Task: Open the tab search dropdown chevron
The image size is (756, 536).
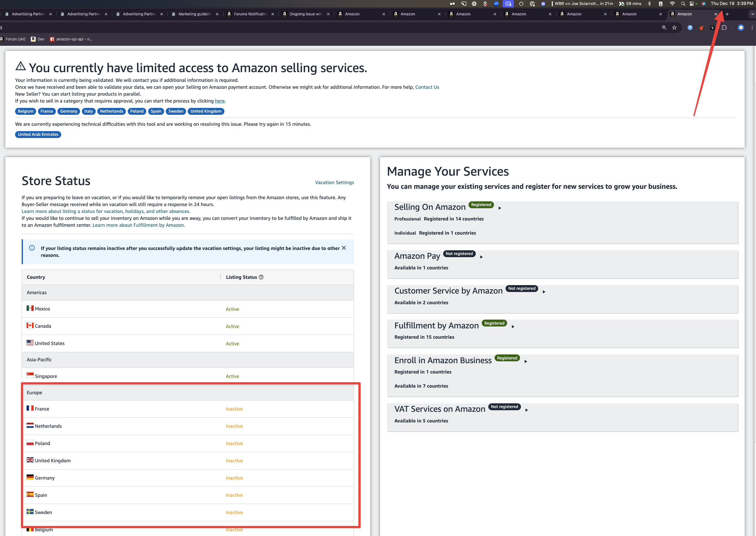Action: click(x=752, y=14)
